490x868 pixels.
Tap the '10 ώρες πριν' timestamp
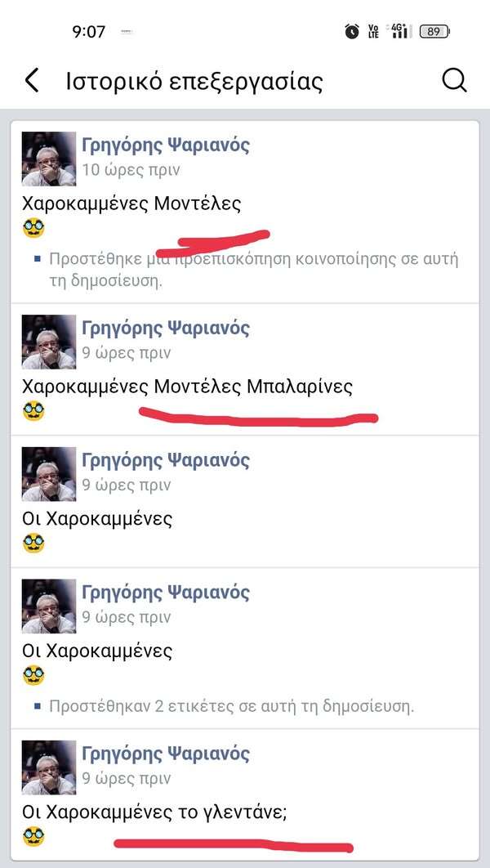coord(131,170)
